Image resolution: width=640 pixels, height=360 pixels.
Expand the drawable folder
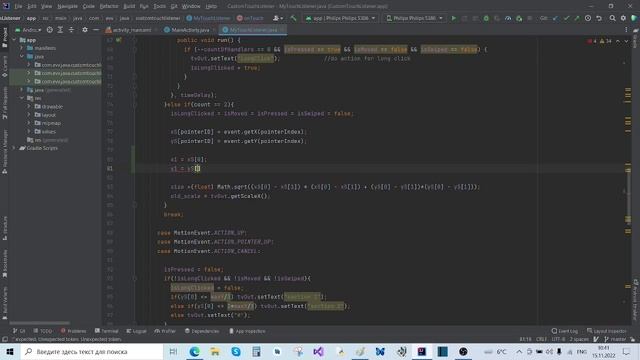tap(29, 107)
